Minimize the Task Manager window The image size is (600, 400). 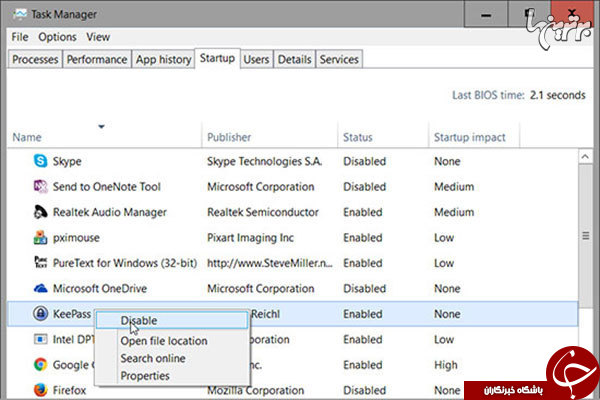point(486,15)
